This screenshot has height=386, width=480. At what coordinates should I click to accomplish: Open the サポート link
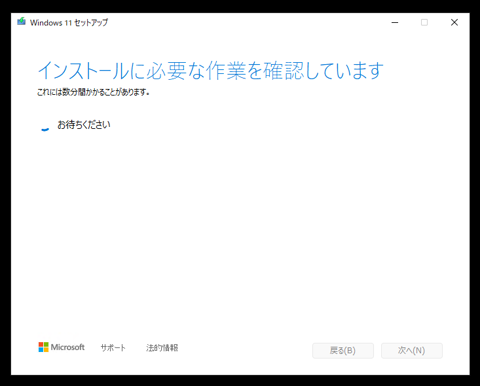[113, 348]
